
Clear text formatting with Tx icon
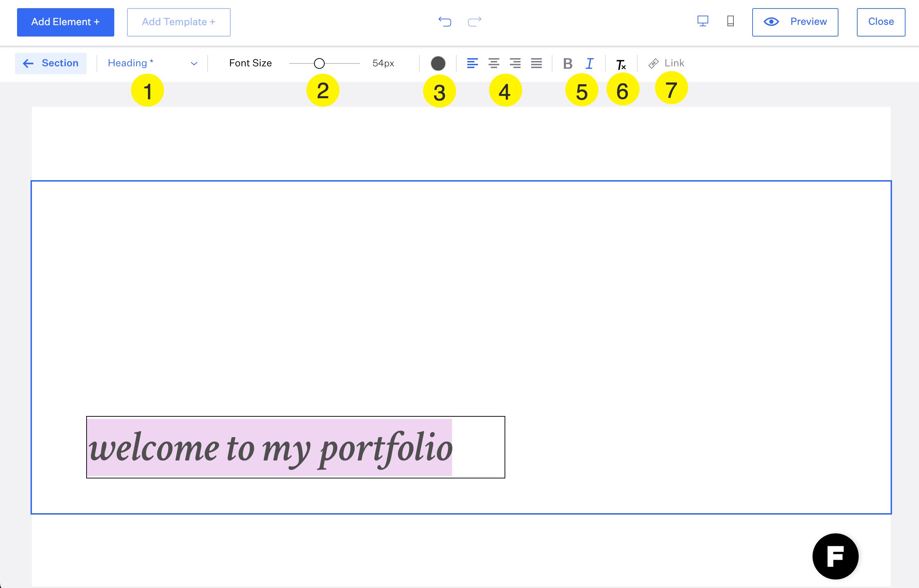tap(621, 64)
